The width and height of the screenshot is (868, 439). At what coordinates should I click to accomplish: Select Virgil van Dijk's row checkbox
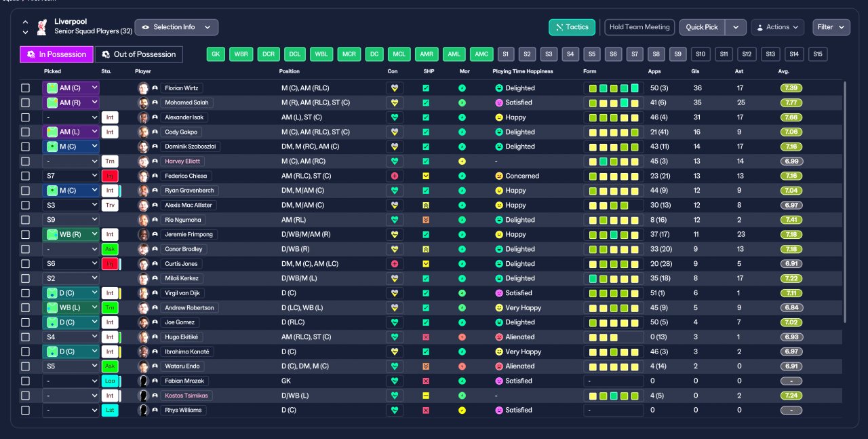click(26, 293)
